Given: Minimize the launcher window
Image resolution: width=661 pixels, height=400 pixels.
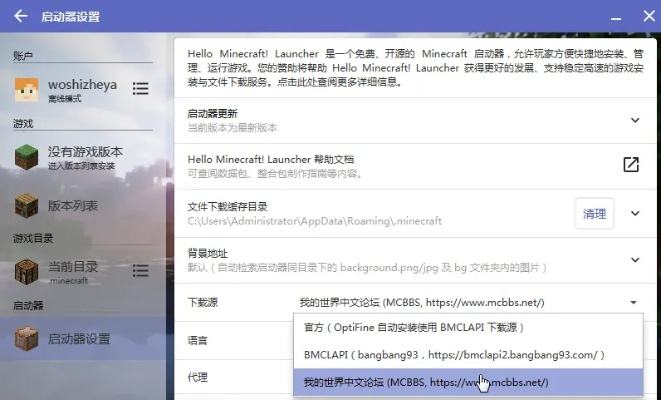Looking at the screenshot, I should click(616, 17).
